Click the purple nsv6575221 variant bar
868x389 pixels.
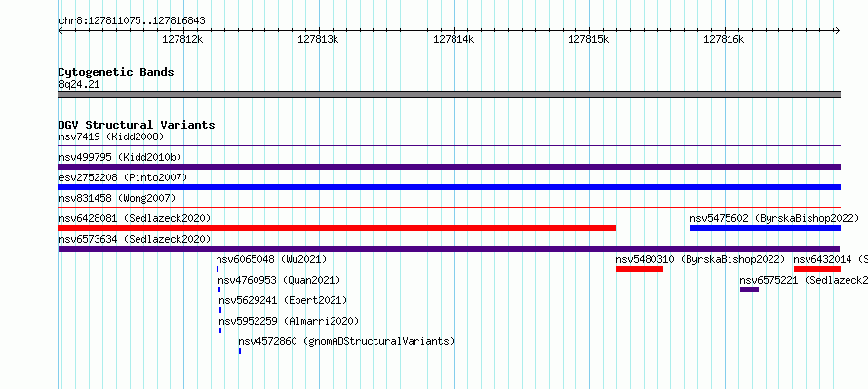click(x=750, y=290)
